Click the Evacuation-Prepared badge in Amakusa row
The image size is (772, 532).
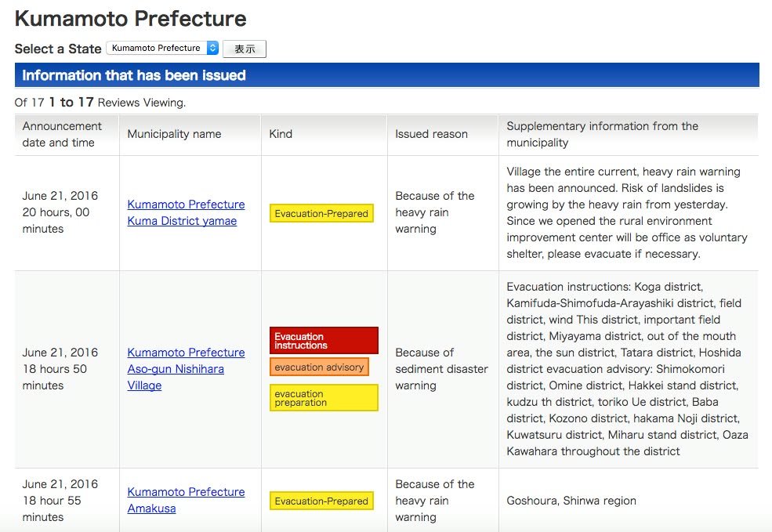[321, 501]
